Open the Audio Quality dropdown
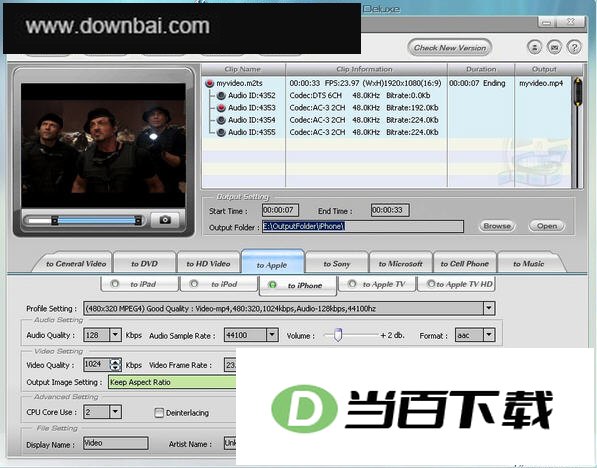The height and width of the screenshot is (468, 597). 115,335
